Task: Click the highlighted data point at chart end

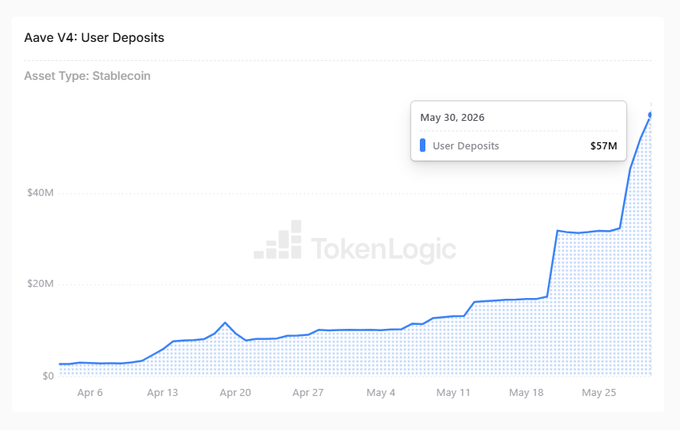Action: (650, 115)
